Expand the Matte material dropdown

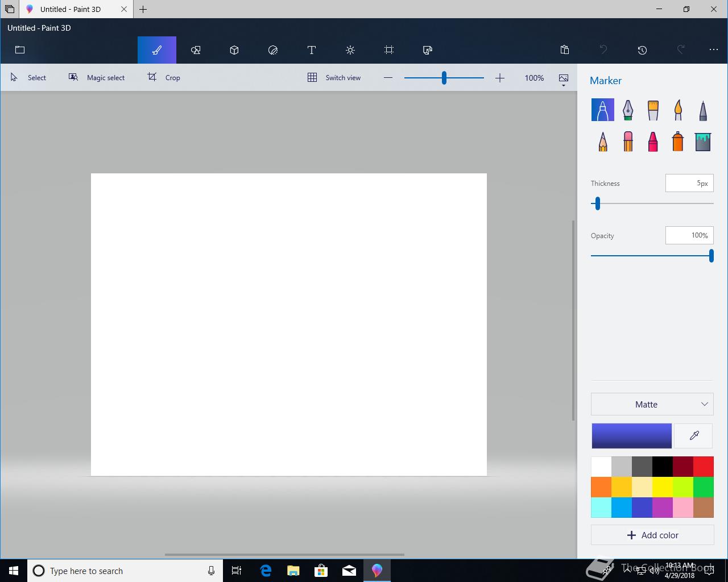pyautogui.click(x=652, y=404)
